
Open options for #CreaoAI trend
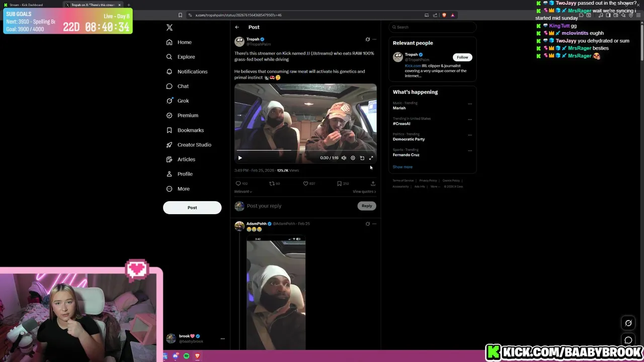[470, 120]
